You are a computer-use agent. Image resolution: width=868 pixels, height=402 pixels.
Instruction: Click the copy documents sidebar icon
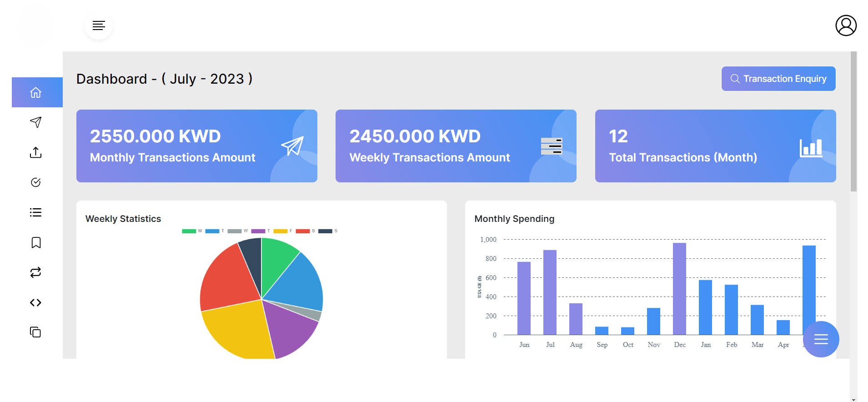pos(36,332)
